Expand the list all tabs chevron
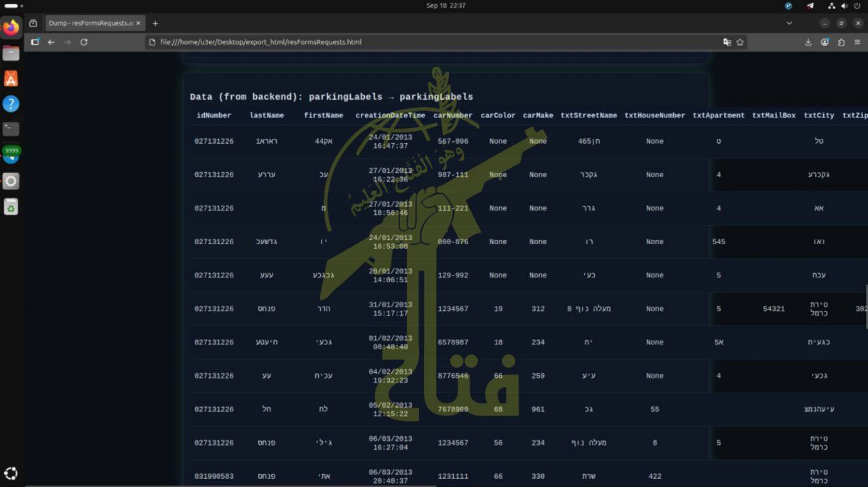The width and height of the screenshot is (868, 487). click(789, 23)
